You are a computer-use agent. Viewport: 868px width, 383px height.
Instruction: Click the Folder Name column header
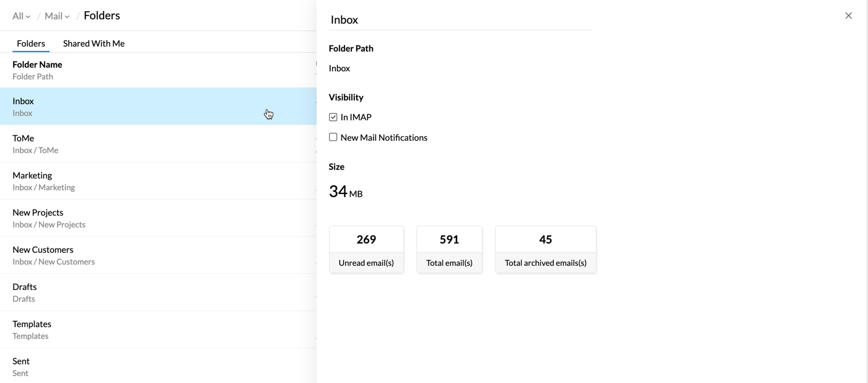point(37,64)
